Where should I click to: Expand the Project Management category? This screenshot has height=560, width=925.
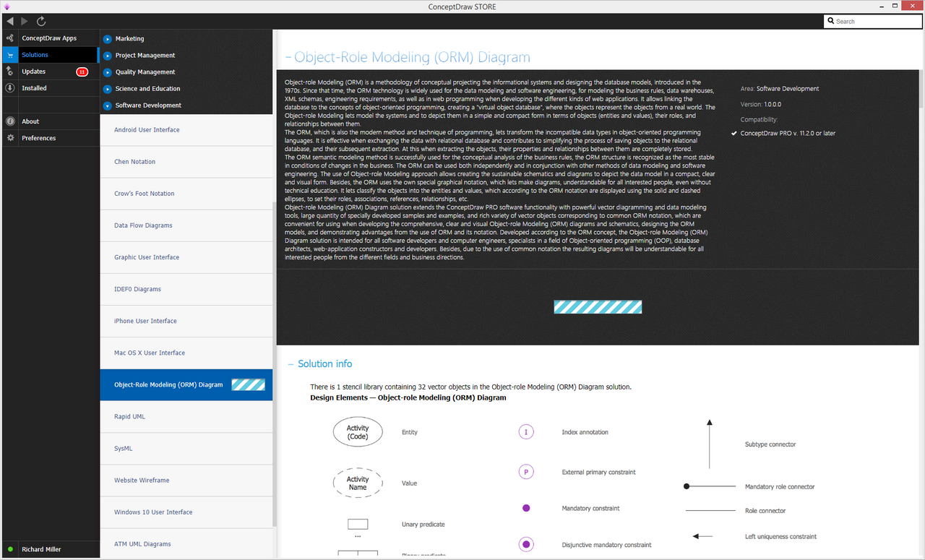point(108,55)
